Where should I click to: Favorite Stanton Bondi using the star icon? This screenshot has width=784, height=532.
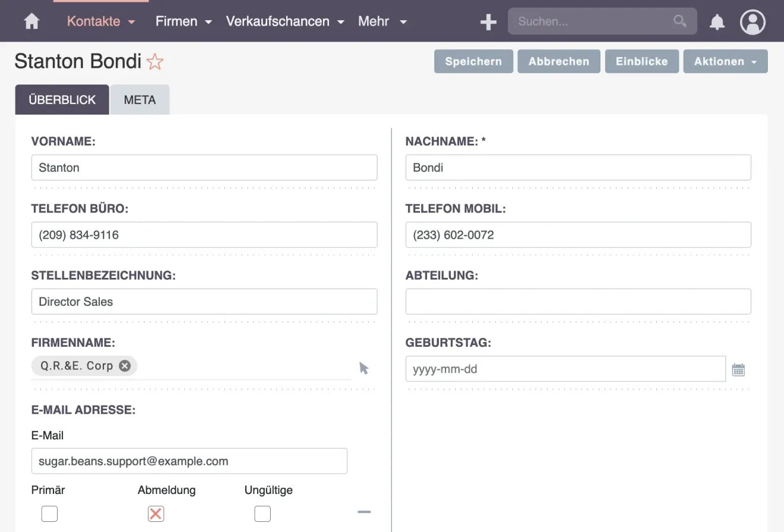click(x=154, y=61)
